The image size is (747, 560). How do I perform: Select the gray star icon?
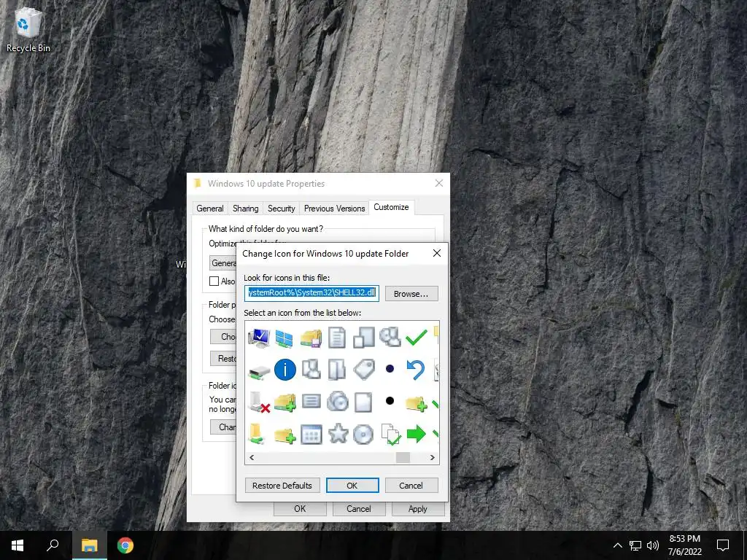338,433
